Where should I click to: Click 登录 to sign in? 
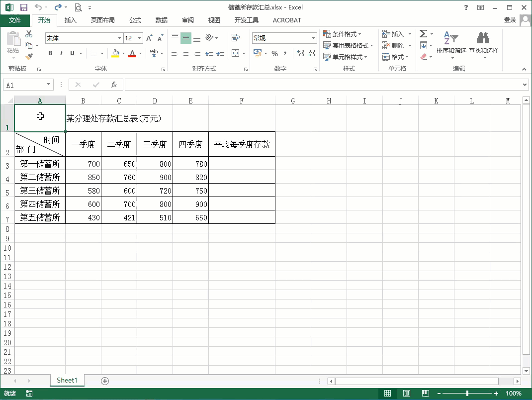pos(510,20)
